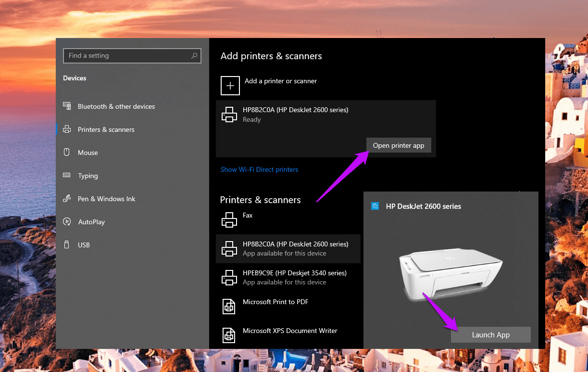Screen dimensions: 588x372
Task: Click the Microsoft Print to PDF icon
Action: pos(229,307)
